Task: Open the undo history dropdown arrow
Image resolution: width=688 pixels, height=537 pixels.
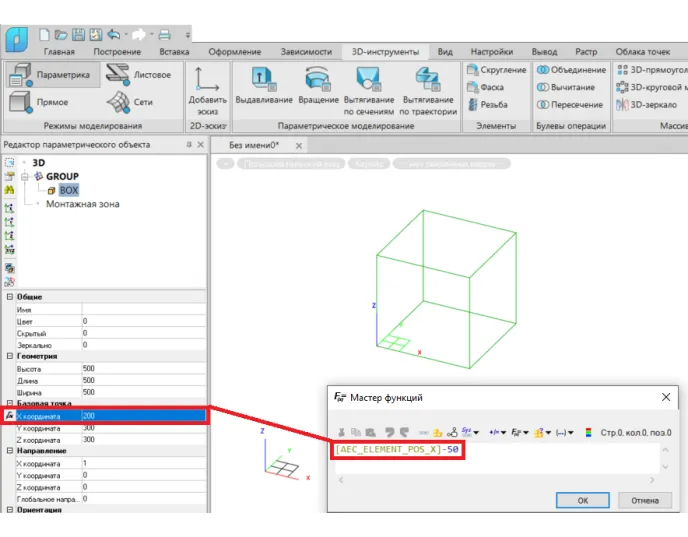Action: 126,34
